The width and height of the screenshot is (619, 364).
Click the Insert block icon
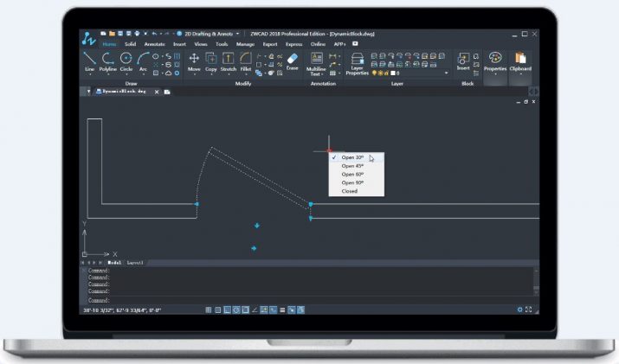tap(463, 61)
